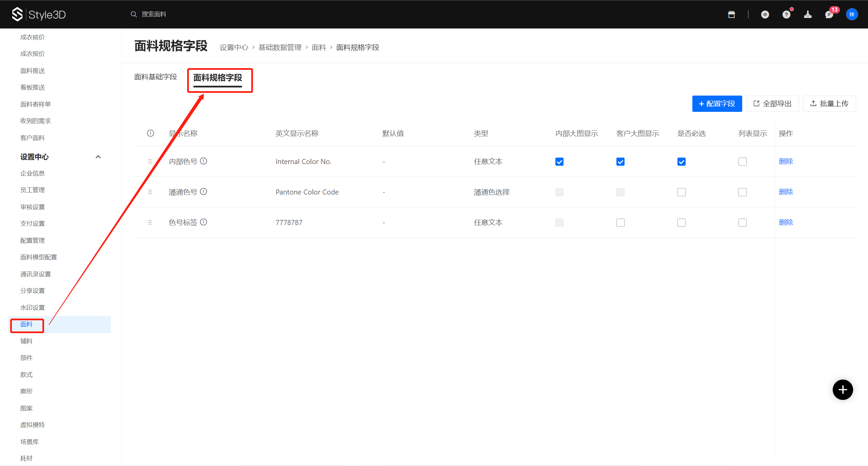This screenshot has height=466, width=868.
Task: Grab drag handle of 内部色号 row
Action: pyautogui.click(x=150, y=161)
